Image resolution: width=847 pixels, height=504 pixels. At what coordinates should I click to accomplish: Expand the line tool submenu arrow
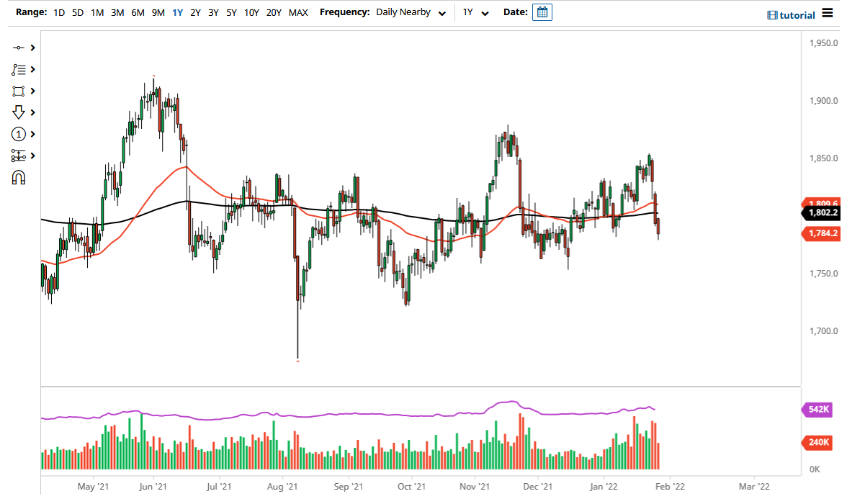(33, 48)
